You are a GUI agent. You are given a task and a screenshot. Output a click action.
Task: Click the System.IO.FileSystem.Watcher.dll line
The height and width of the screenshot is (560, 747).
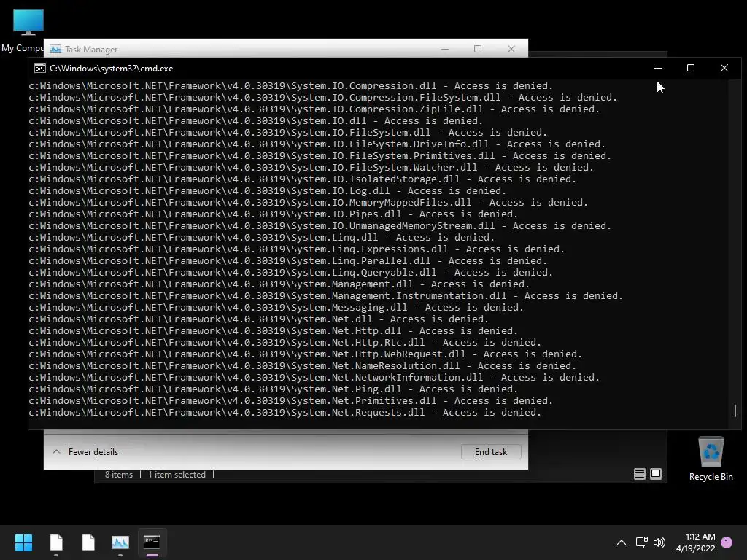pyautogui.click(x=311, y=168)
